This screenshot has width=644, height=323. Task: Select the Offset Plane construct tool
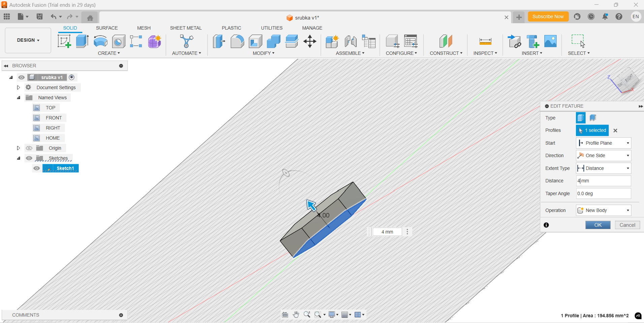(x=446, y=41)
